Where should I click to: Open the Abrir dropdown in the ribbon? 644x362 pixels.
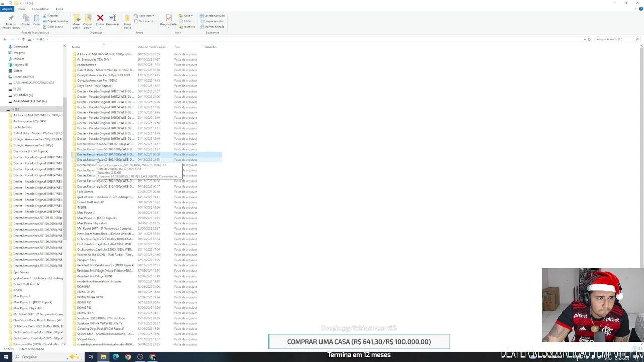point(186,16)
